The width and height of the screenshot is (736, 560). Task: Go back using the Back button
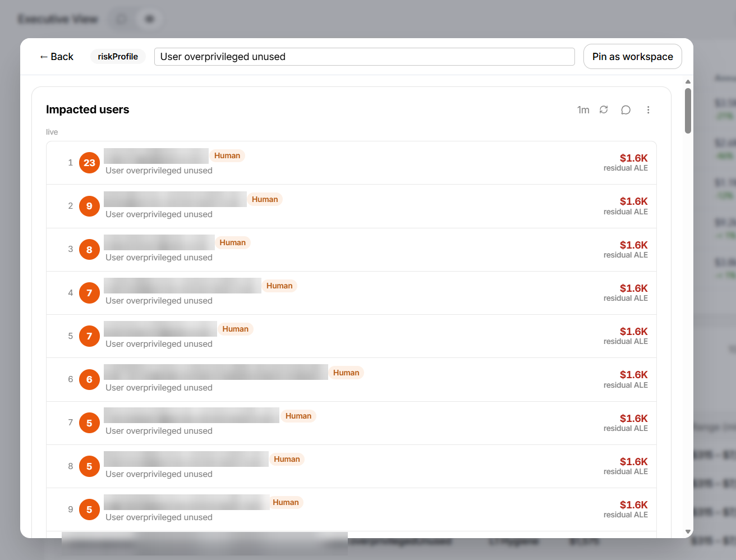57,57
